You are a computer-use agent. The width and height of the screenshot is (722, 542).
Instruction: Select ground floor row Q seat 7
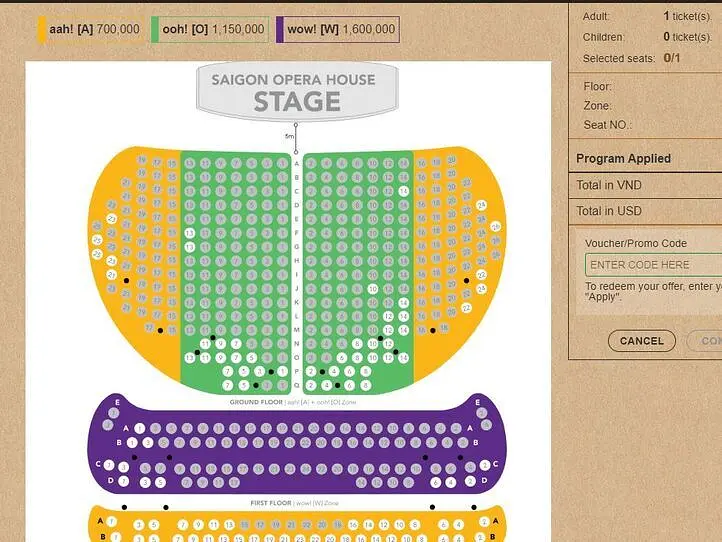pyautogui.click(x=227, y=385)
